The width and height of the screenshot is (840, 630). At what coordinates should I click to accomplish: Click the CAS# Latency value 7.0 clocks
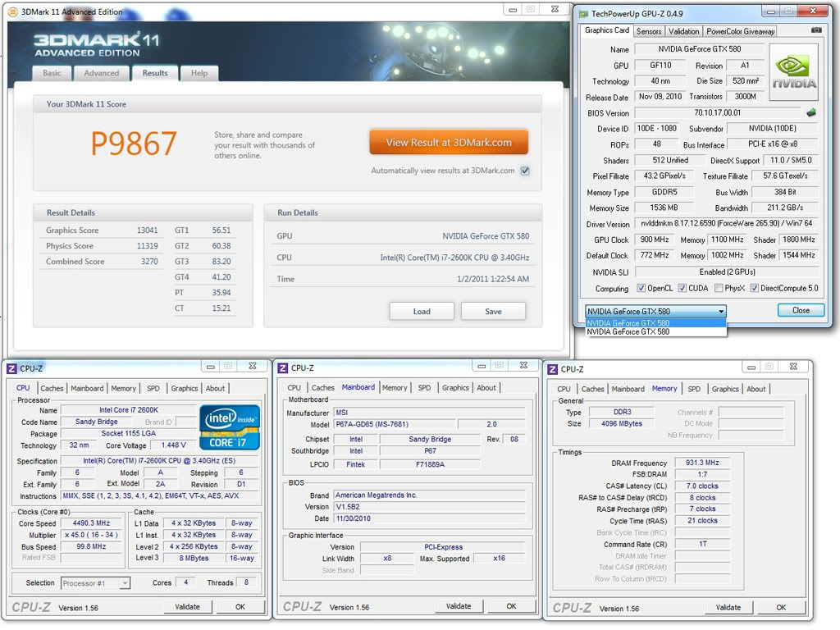[702, 486]
